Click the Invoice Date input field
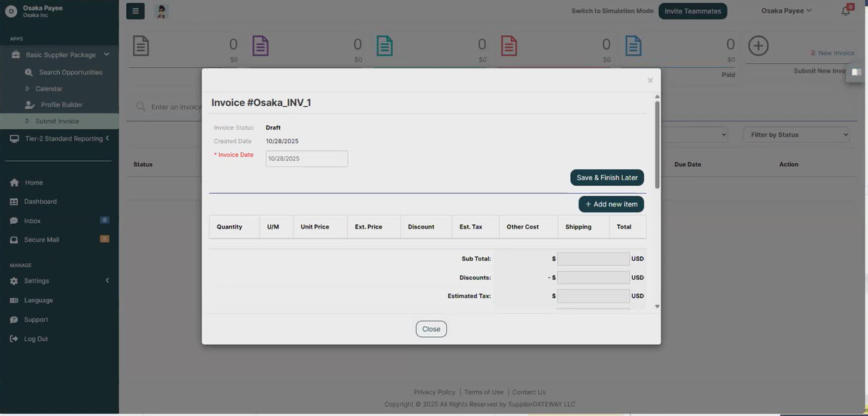Screen dimensions: 868x416 coord(306,159)
